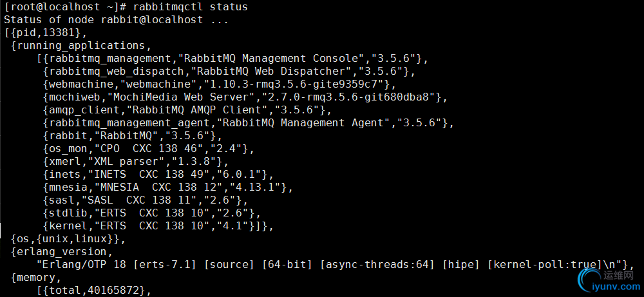Click the rabbit "RabbitMQ" 3.5.6 entry
Viewport: 644px width, 297px height.
(x=133, y=135)
